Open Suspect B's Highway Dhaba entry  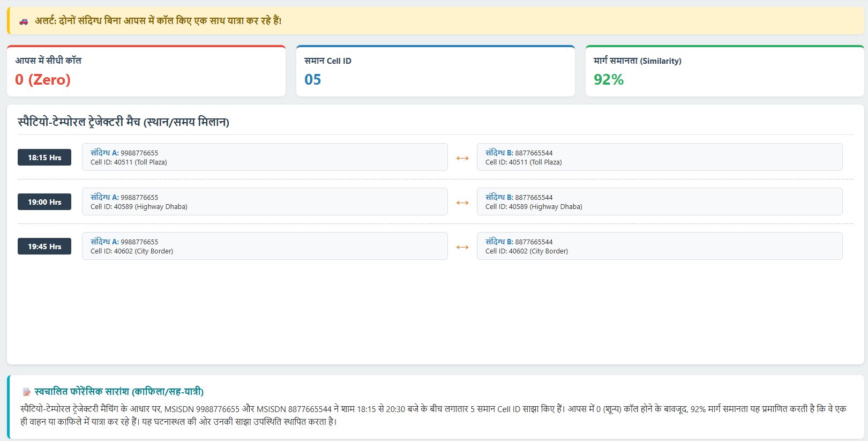pos(659,201)
